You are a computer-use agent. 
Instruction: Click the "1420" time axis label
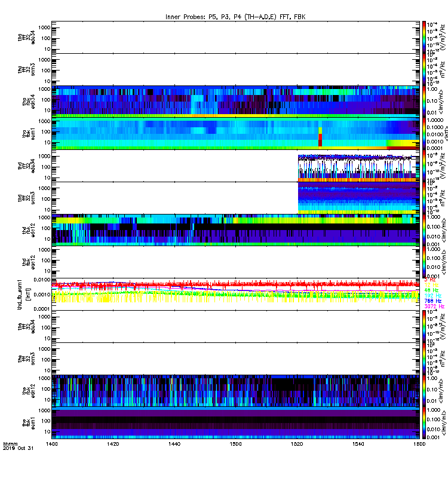pos(113,444)
